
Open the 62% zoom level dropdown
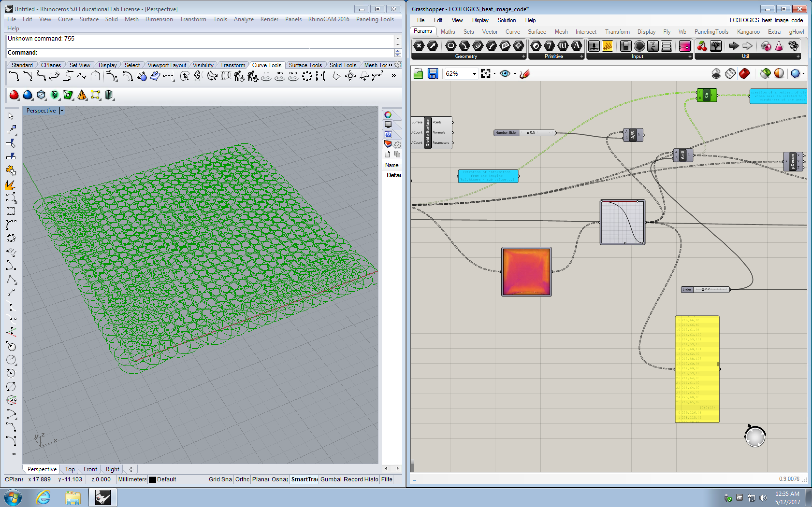click(474, 74)
